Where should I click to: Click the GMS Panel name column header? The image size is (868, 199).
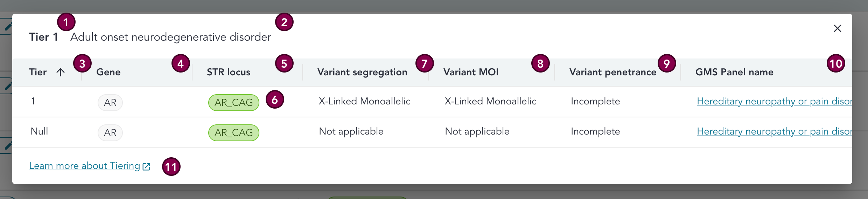pyautogui.click(x=734, y=72)
